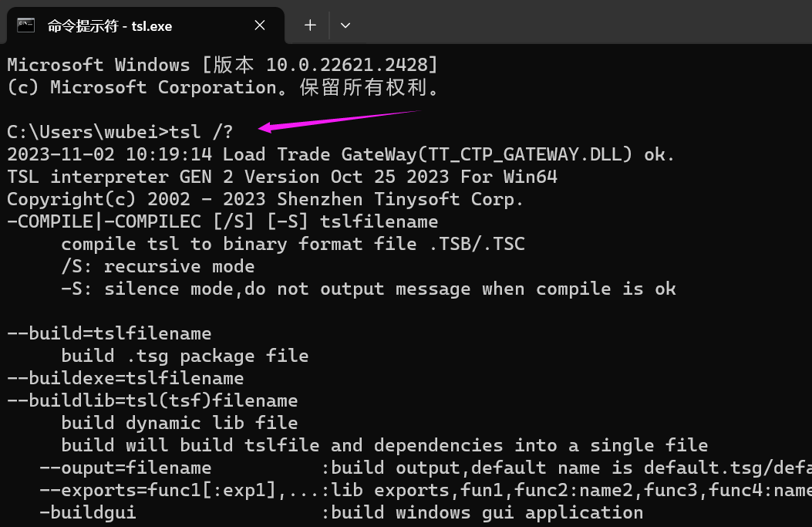Image resolution: width=812 pixels, height=527 pixels.
Task: Click the --buildlib=tsl(tsf)filename option
Action: pyautogui.click(x=152, y=400)
